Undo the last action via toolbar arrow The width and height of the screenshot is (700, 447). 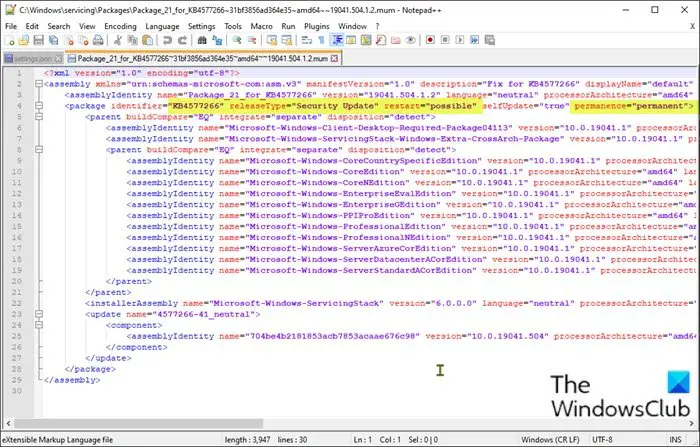(x=167, y=40)
